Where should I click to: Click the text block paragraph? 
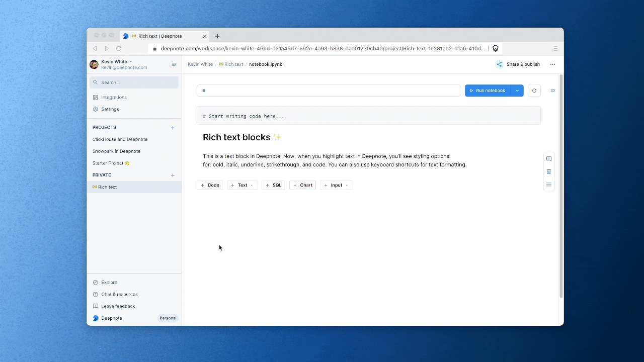[x=335, y=160]
